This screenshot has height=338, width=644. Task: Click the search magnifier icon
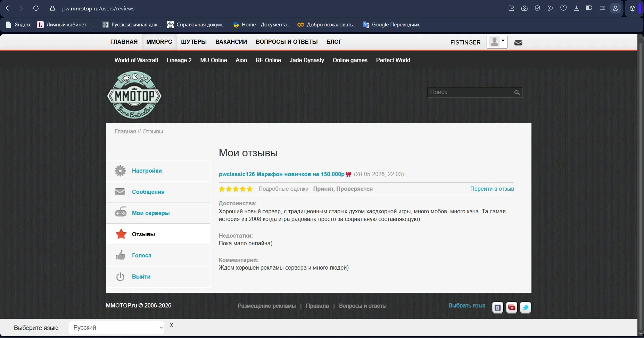(x=517, y=92)
